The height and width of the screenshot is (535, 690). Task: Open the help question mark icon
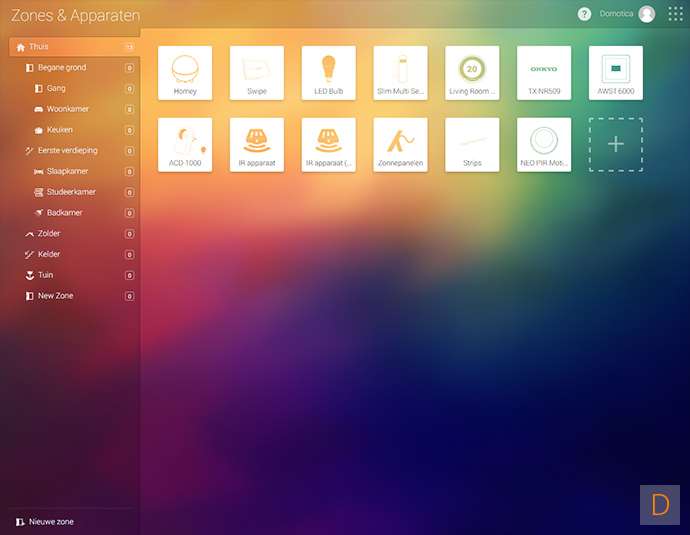tap(584, 15)
